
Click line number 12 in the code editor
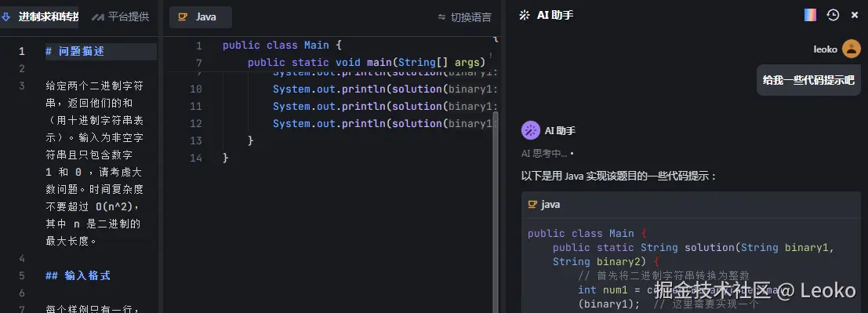coord(195,123)
